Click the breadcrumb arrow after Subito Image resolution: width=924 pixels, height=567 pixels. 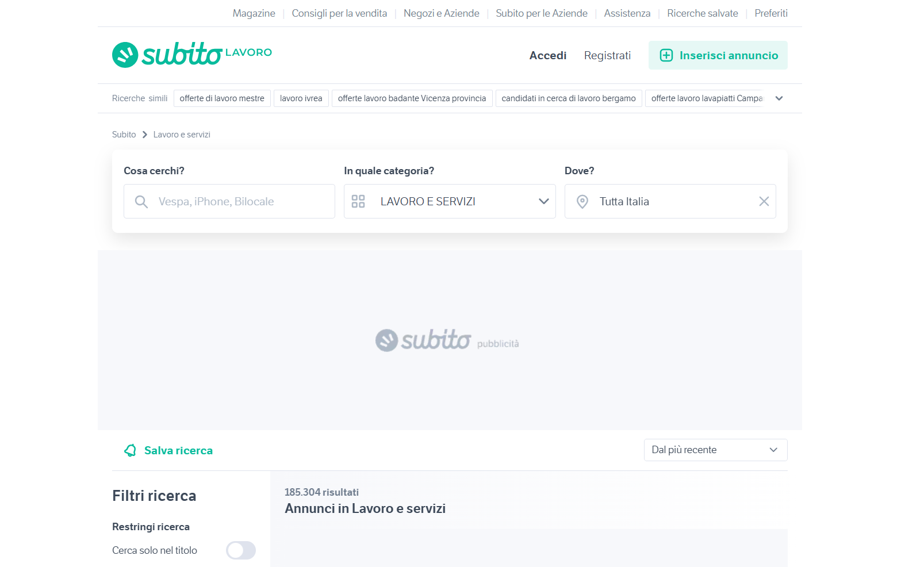[144, 134]
